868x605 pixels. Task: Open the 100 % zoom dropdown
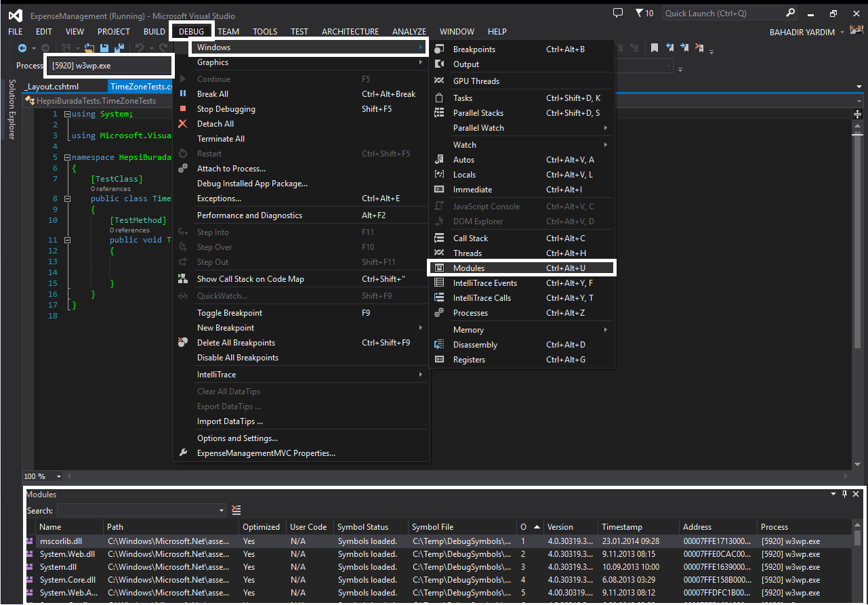click(58, 476)
